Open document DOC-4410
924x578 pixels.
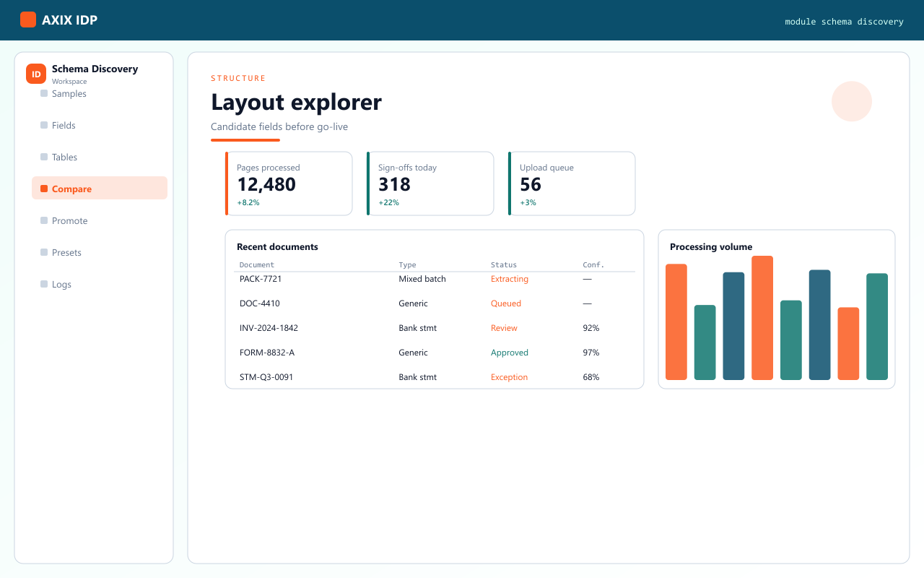(x=260, y=303)
